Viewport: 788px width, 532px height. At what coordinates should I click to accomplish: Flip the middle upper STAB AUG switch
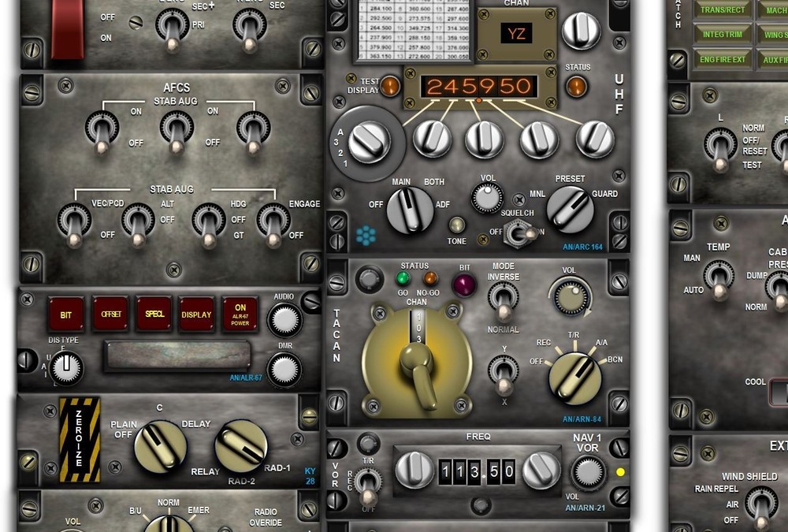coord(177,132)
